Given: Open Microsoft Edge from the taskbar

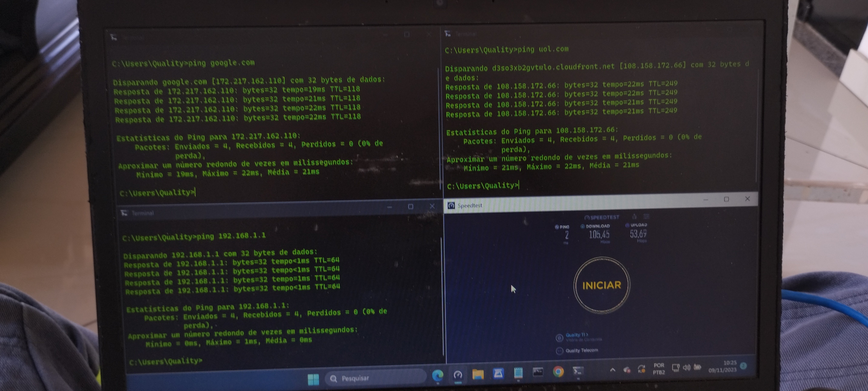Looking at the screenshot, I should pyautogui.click(x=437, y=375).
